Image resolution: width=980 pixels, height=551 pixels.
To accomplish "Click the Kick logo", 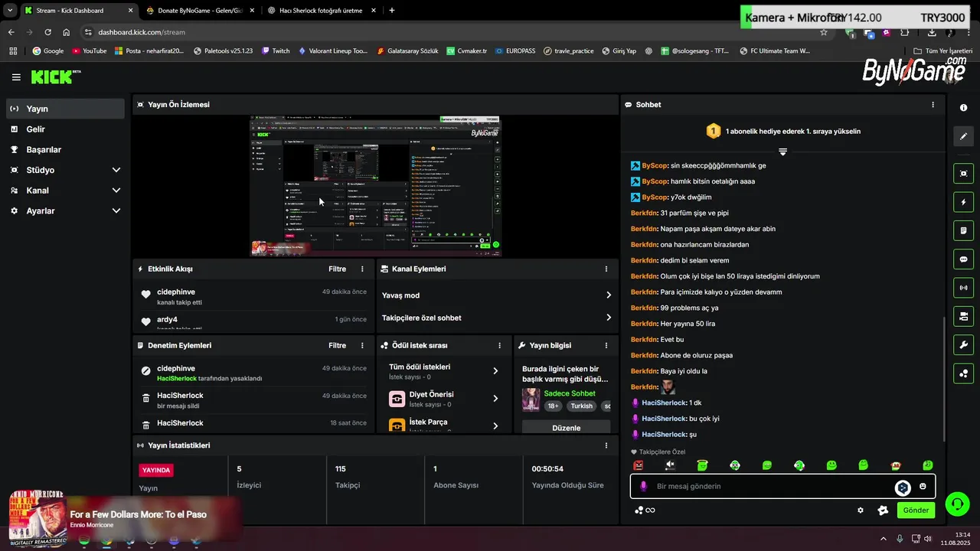I will point(55,77).
